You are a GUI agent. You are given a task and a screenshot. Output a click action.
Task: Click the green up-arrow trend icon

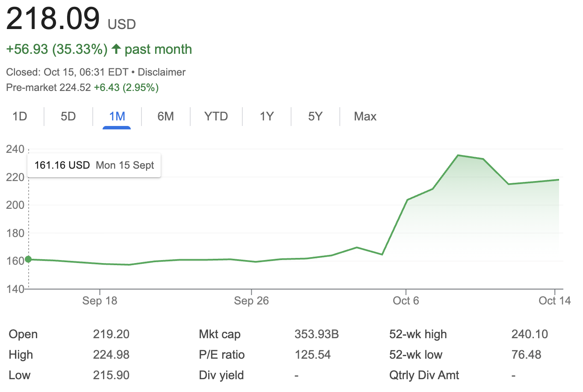pos(116,49)
